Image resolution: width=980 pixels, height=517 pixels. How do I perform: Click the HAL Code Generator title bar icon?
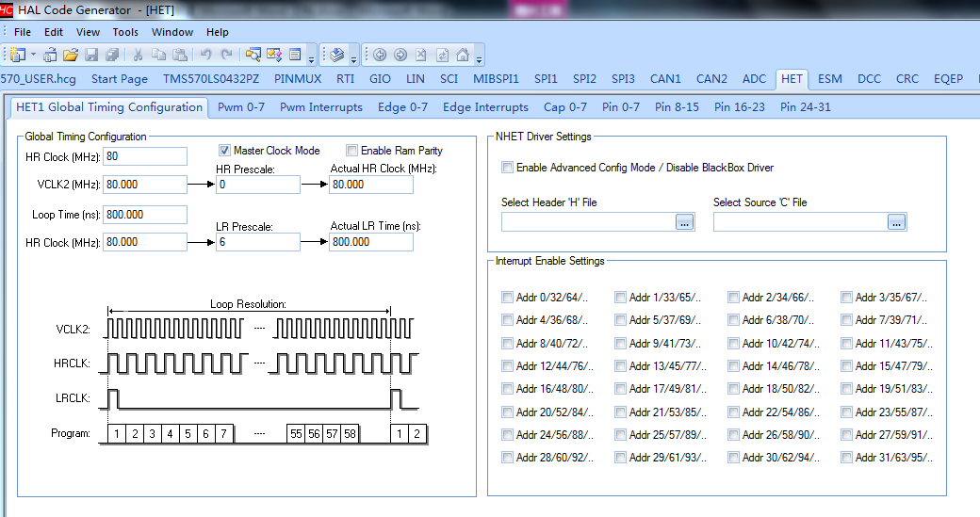(x=7, y=10)
